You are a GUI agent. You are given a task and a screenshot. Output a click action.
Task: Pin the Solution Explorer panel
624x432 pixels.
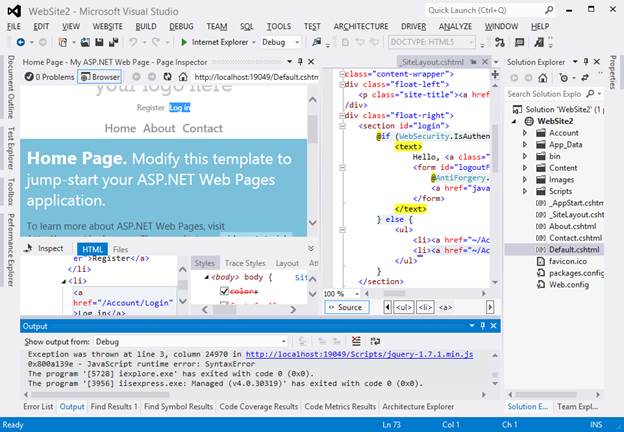(586, 62)
